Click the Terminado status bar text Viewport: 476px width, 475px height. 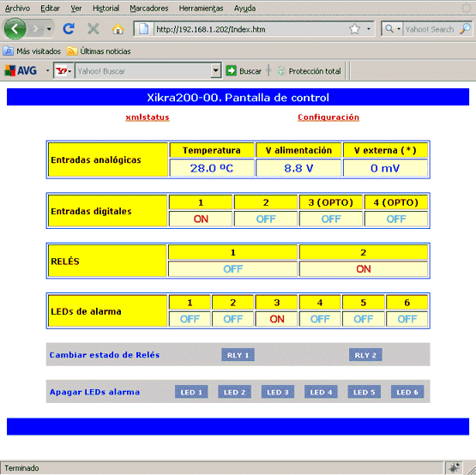coord(21,468)
